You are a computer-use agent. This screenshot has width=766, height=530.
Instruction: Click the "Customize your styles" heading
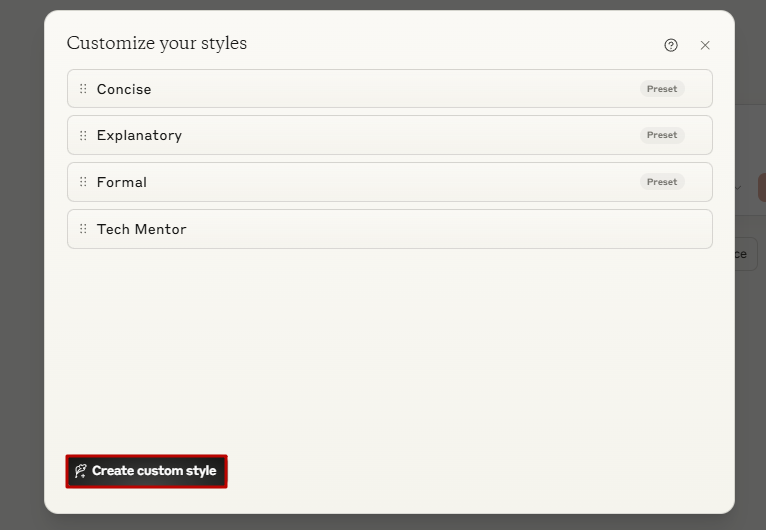(x=157, y=43)
